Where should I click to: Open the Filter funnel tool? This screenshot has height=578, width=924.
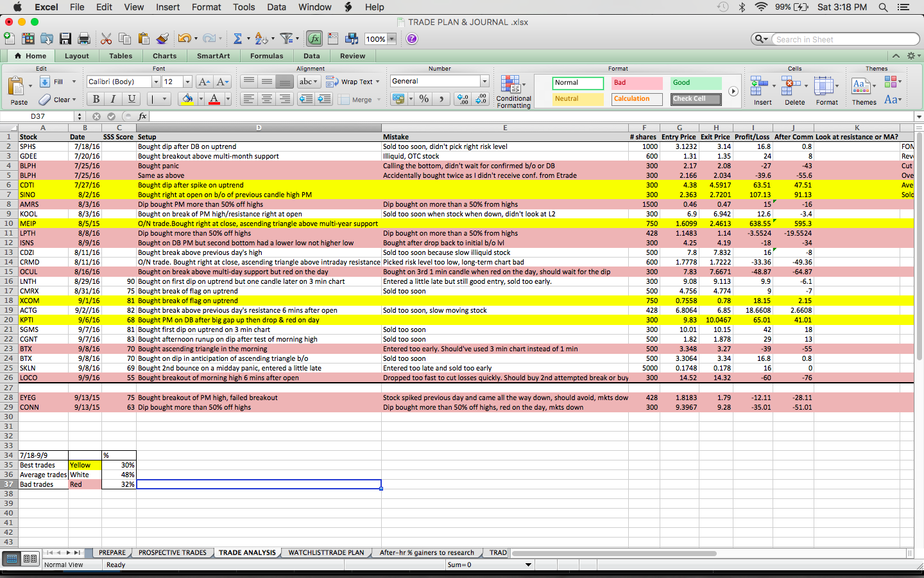click(x=286, y=39)
